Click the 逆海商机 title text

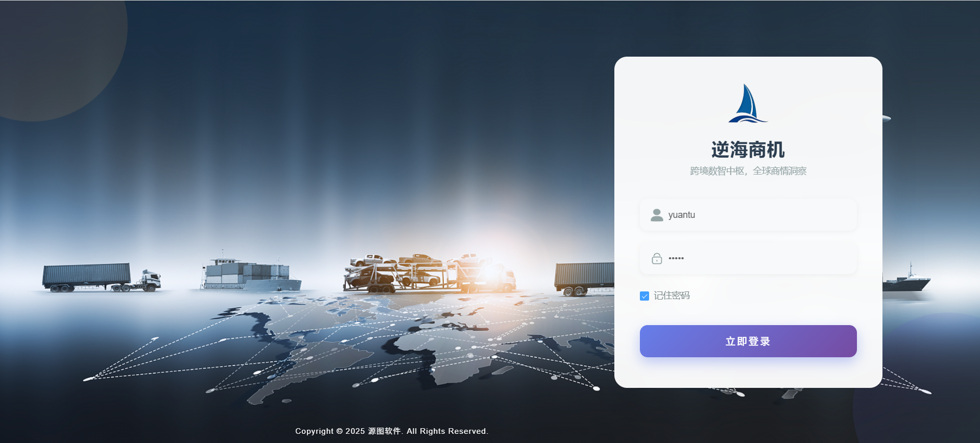748,150
